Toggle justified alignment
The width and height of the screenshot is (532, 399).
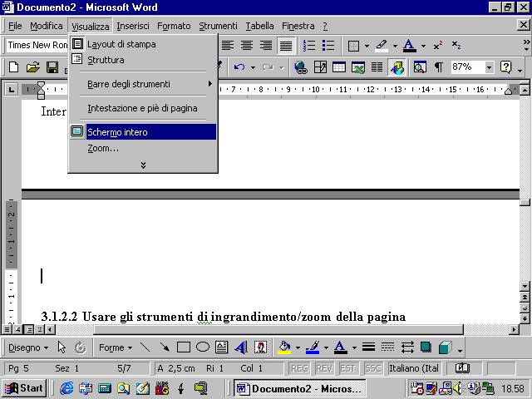286,45
